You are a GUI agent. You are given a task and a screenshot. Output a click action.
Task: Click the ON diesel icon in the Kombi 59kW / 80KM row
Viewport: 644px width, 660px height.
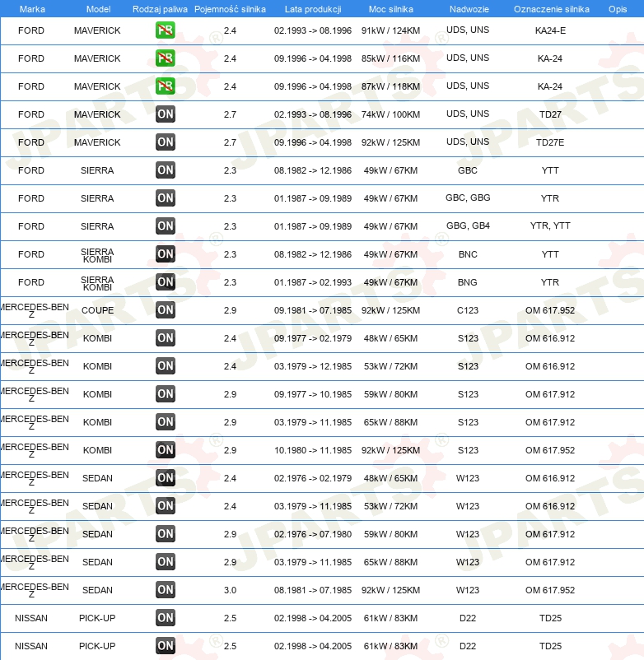(165, 394)
